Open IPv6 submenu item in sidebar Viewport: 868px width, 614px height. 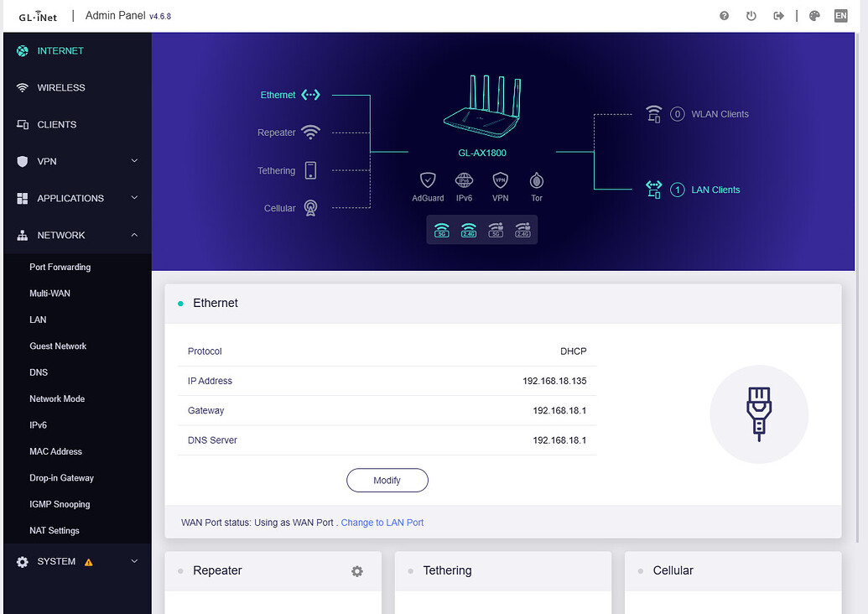pos(77,425)
